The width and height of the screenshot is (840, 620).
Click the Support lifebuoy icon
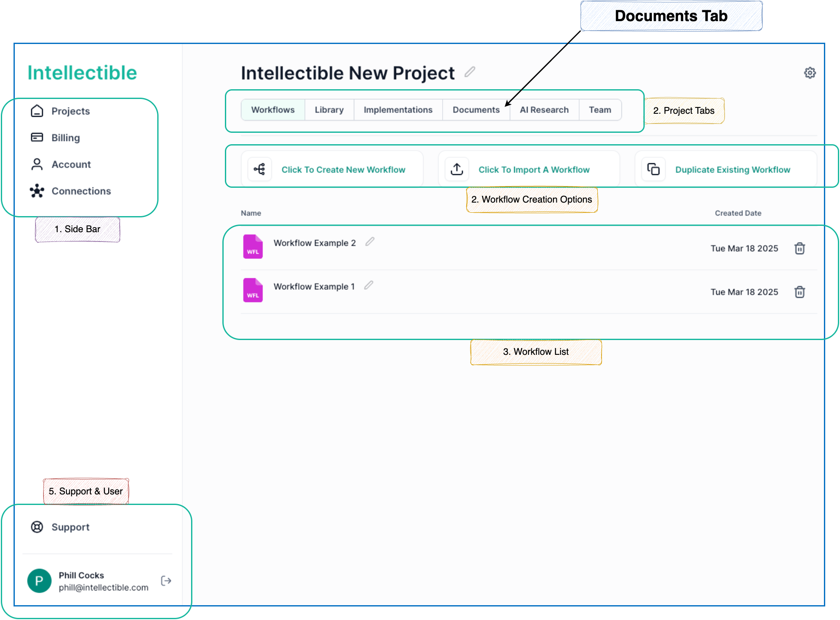[x=37, y=527]
